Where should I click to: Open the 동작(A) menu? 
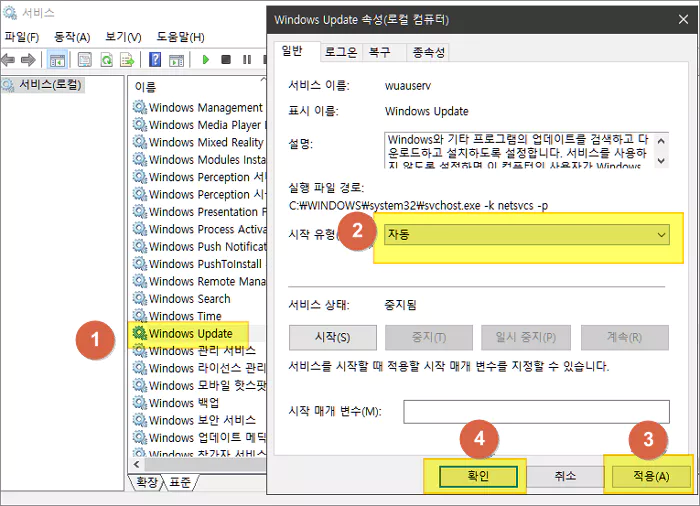72,37
